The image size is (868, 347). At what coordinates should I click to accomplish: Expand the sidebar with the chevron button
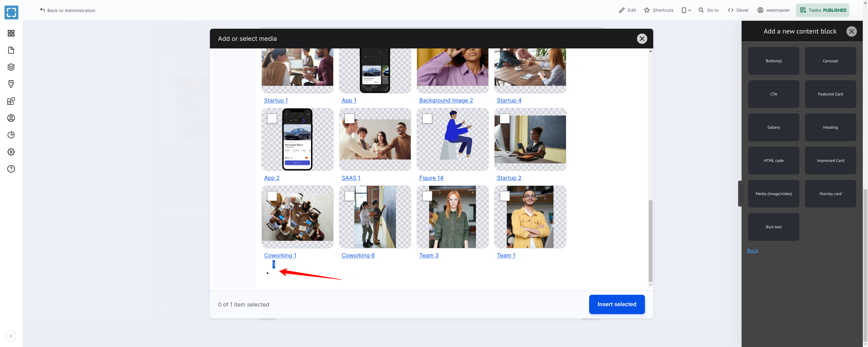(x=11, y=336)
